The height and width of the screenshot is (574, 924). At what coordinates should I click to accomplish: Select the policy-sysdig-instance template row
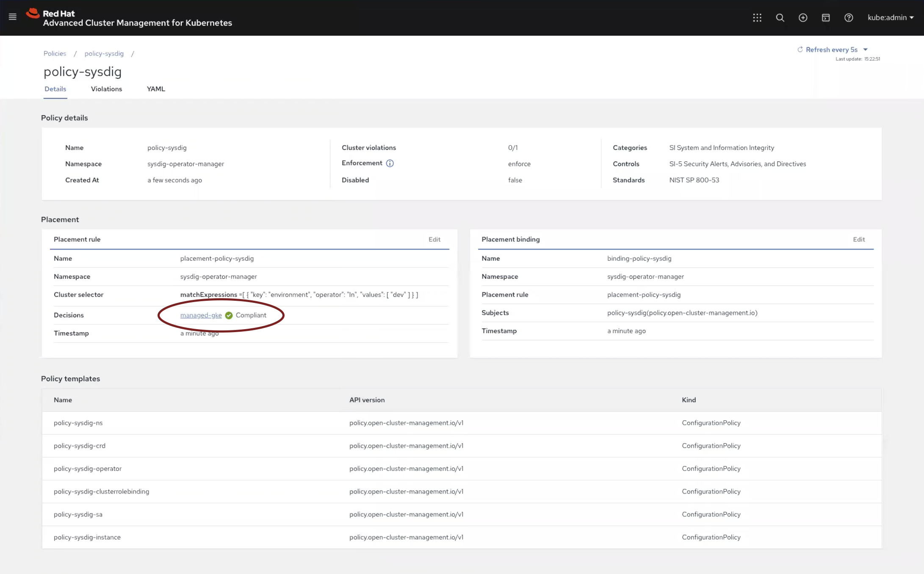pos(87,537)
